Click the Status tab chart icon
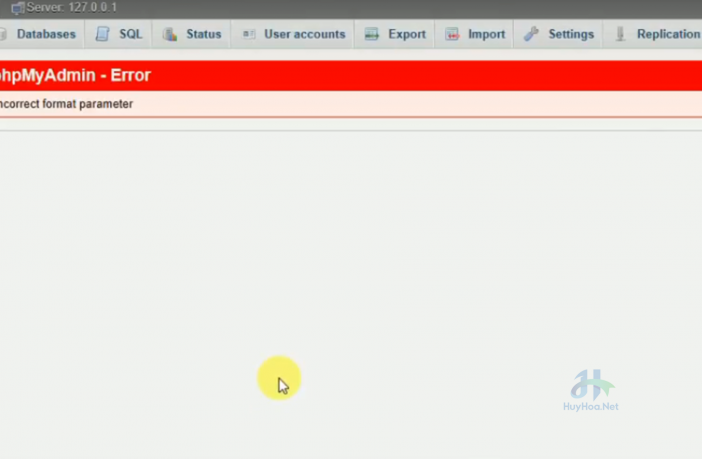The width and height of the screenshot is (702, 459). pos(170,34)
